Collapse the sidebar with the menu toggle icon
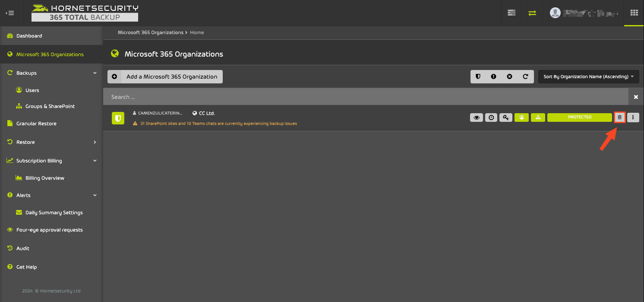This screenshot has height=302, width=644. pos(9,13)
